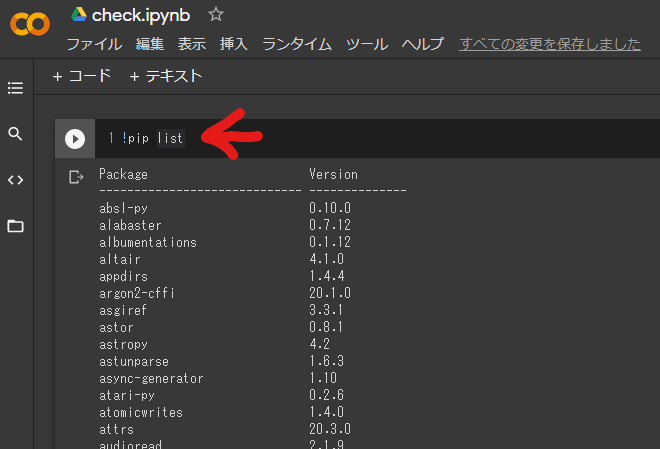This screenshot has width=660, height=449.
Task: Run the pip list cell
Action: (x=75, y=139)
